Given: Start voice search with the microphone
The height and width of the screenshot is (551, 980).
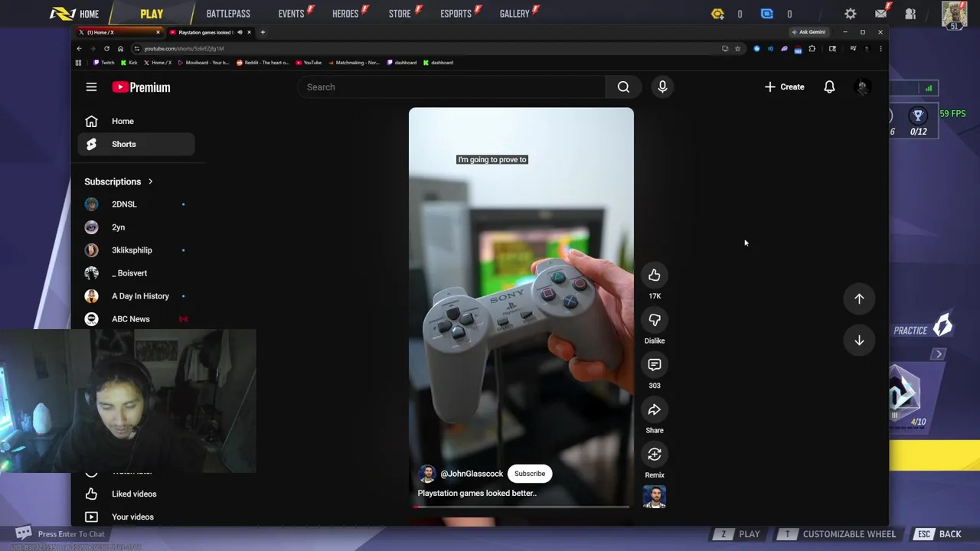Looking at the screenshot, I should point(662,87).
